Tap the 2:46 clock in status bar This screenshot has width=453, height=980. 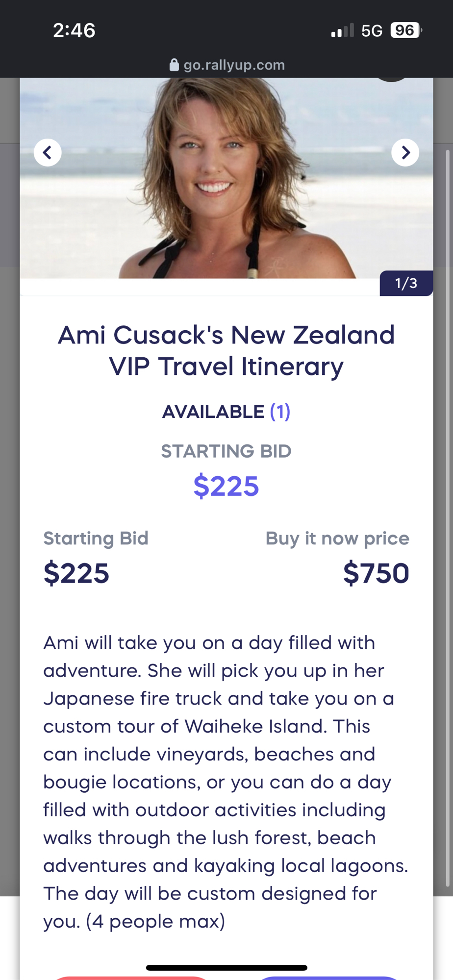(x=74, y=31)
